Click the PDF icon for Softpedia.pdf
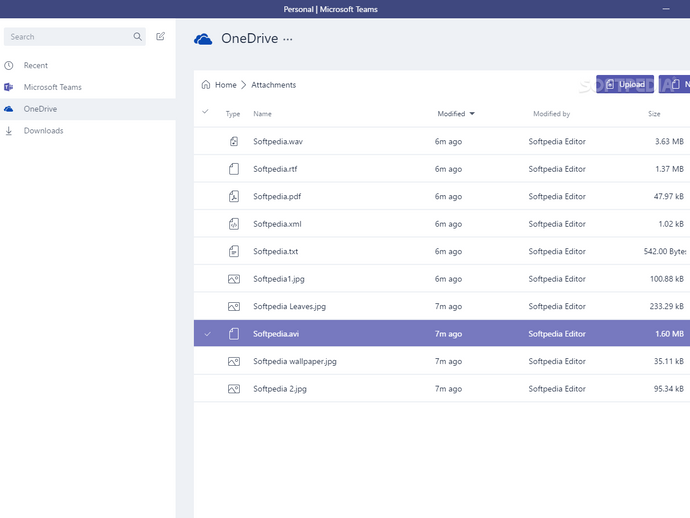690x518 pixels. click(234, 196)
